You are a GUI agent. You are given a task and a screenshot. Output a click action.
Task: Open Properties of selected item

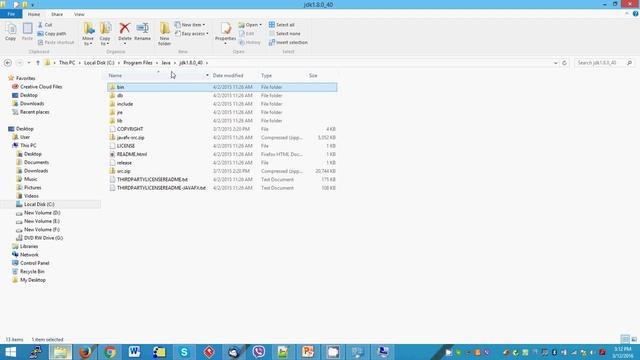coord(225,32)
